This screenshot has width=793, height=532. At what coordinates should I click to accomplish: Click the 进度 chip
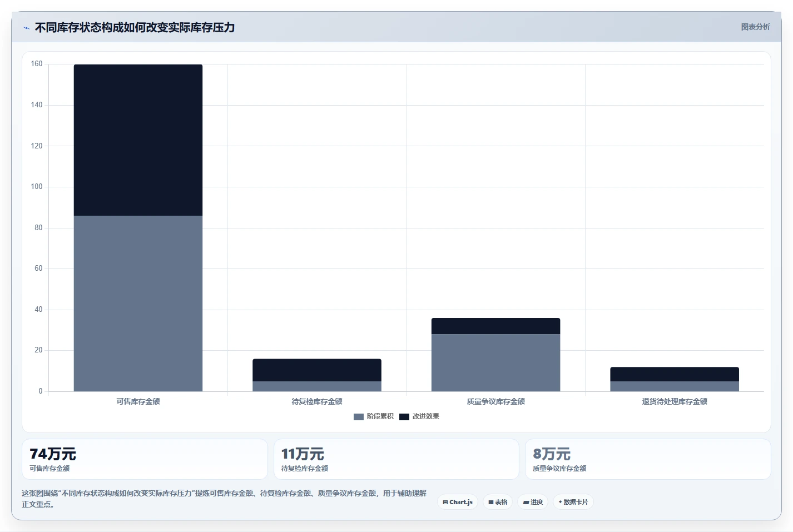coord(533,502)
